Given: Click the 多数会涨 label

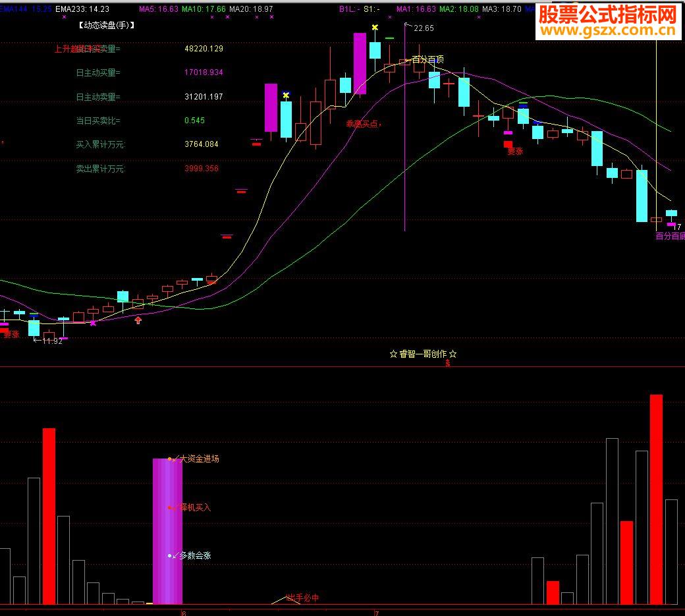Looking at the screenshot, I should coord(195,555).
